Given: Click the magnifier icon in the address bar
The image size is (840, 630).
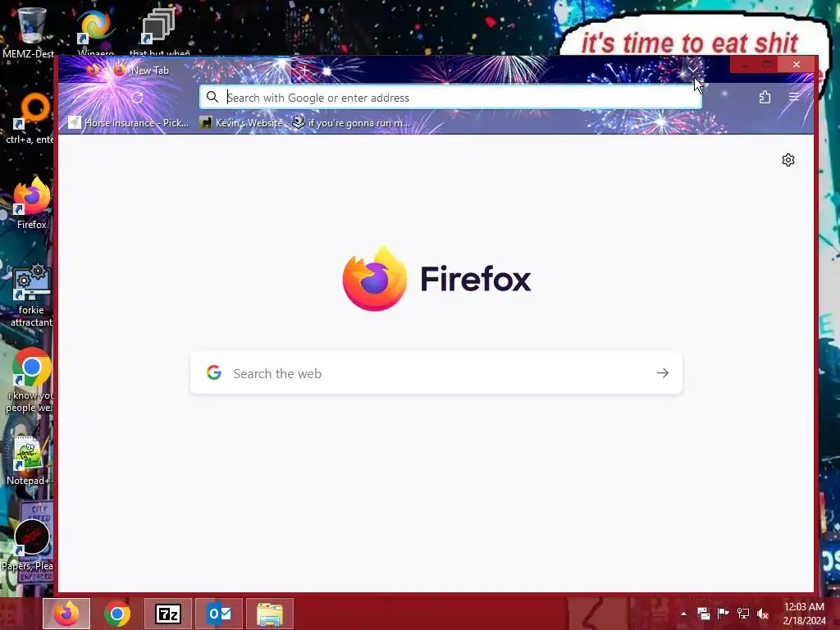Looking at the screenshot, I should point(212,97).
